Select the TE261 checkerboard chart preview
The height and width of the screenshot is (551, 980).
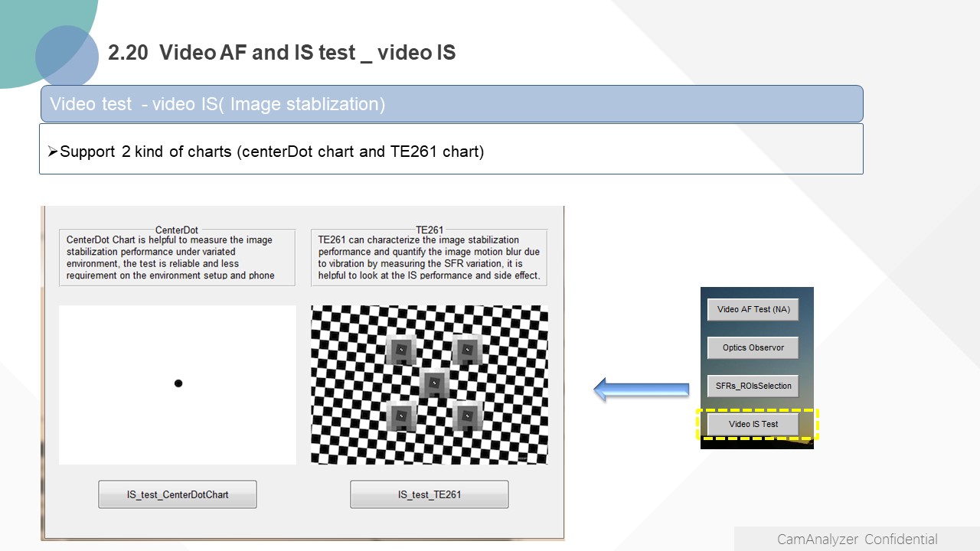click(x=430, y=385)
